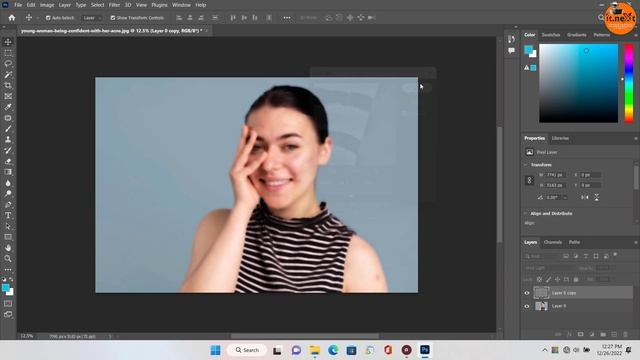The image size is (640, 360).
Task: Select the Move tool in the left toolbar
Action: [x=8, y=42]
